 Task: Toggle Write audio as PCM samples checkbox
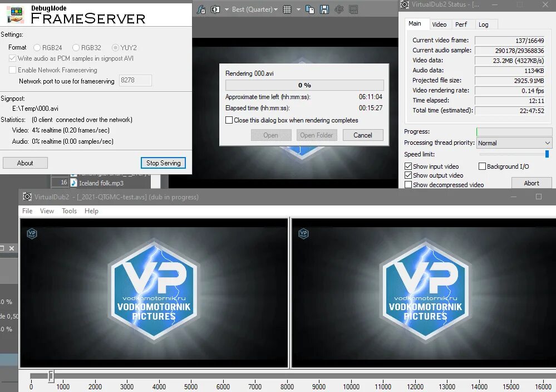(x=12, y=58)
